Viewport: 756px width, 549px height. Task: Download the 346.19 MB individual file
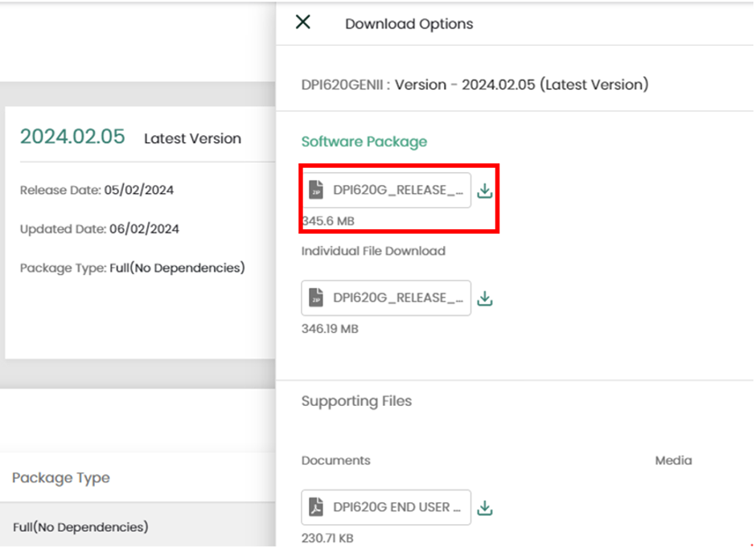pyautogui.click(x=484, y=298)
